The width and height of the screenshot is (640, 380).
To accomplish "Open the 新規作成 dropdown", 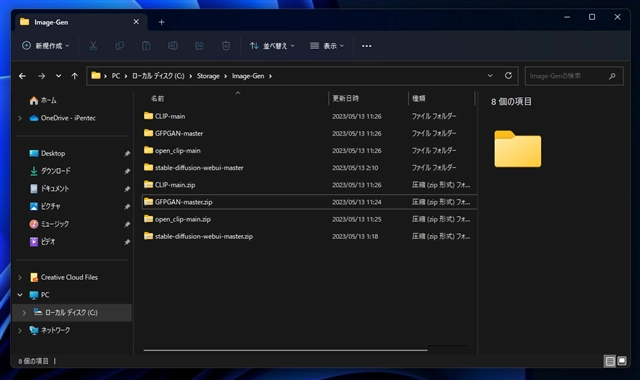I will click(45, 46).
